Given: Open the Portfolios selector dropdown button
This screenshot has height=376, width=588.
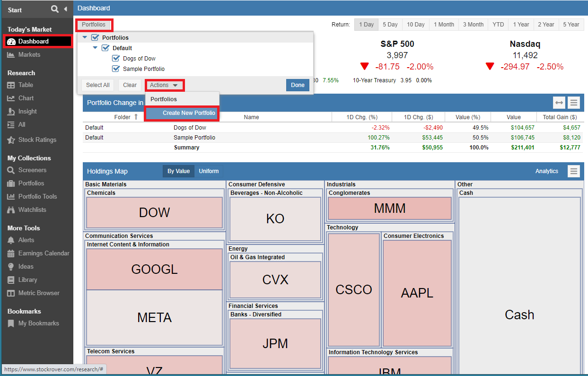Looking at the screenshot, I should click(x=94, y=25).
